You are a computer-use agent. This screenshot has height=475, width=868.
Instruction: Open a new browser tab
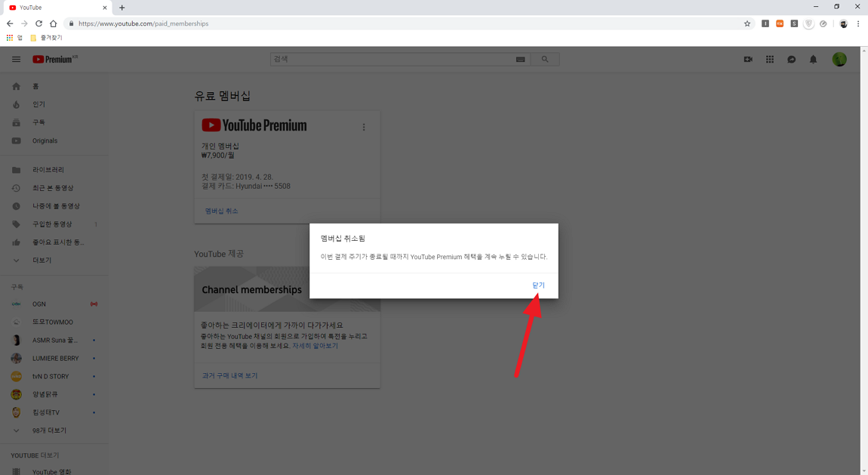122,8
